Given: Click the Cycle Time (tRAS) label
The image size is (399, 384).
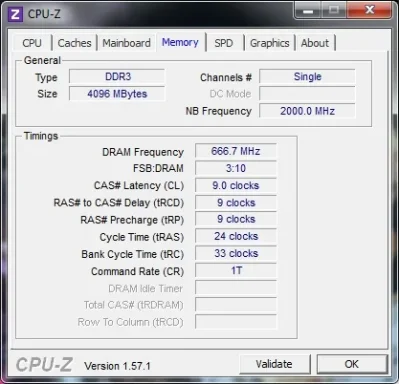Looking at the screenshot, I should (142, 237).
